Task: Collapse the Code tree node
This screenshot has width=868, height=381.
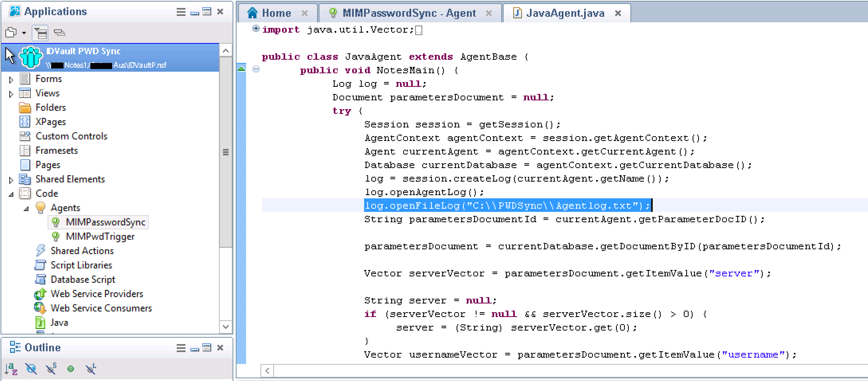Action: [x=11, y=194]
